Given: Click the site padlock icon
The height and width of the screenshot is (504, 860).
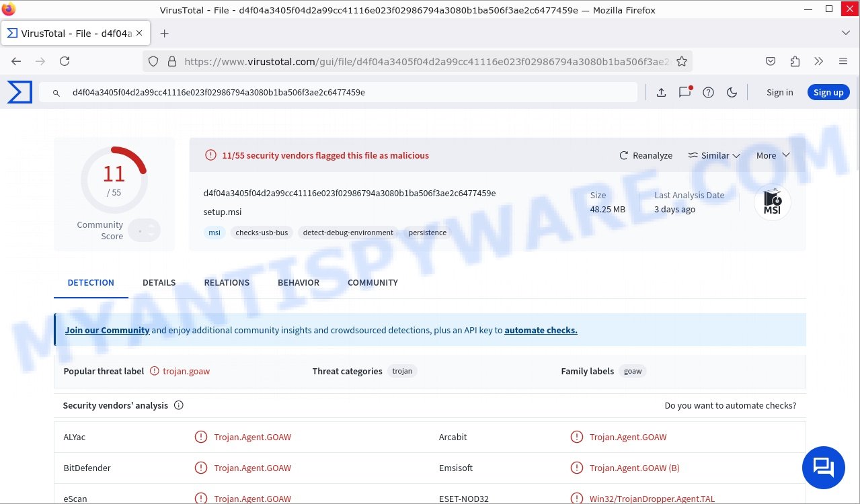Looking at the screenshot, I should [x=171, y=61].
